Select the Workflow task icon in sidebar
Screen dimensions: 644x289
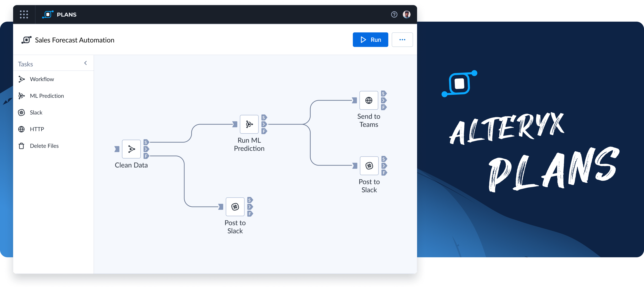[21, 79]
